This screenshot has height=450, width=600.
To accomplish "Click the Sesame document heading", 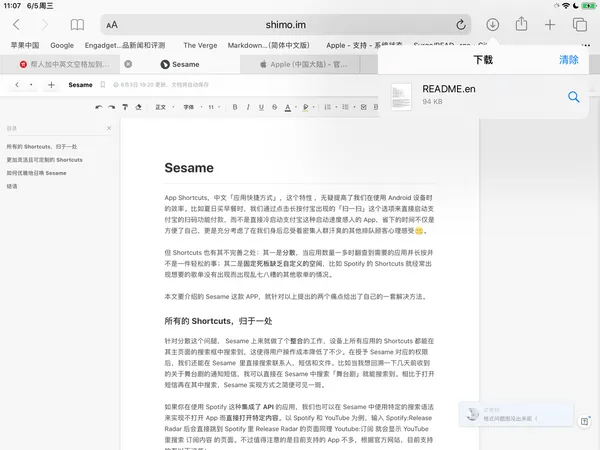I will coord(189,168).
